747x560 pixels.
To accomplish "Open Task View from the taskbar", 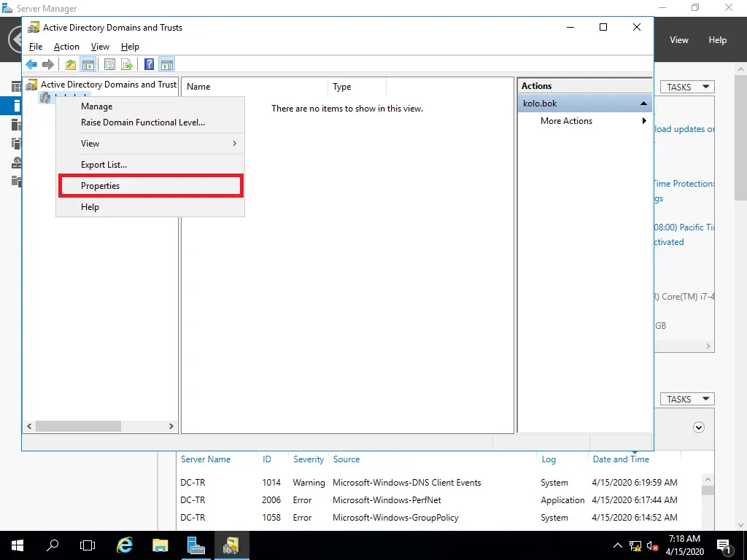I will click(x=88, y=545).
